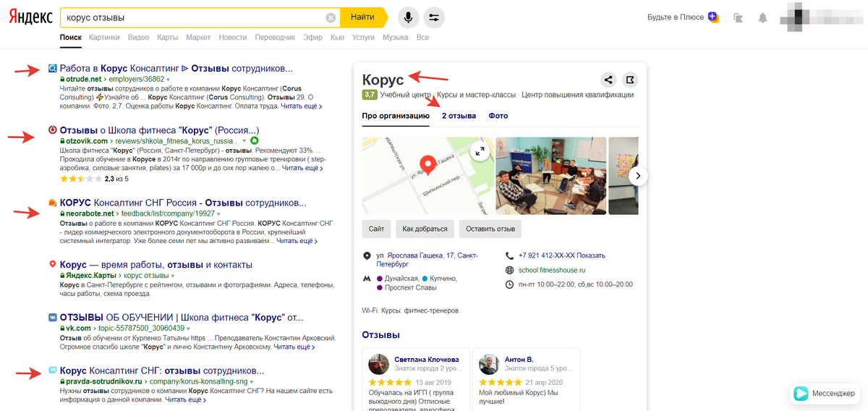868x411 pixels.
Task: Open Корус время работы result title
Action: (156, 265)
